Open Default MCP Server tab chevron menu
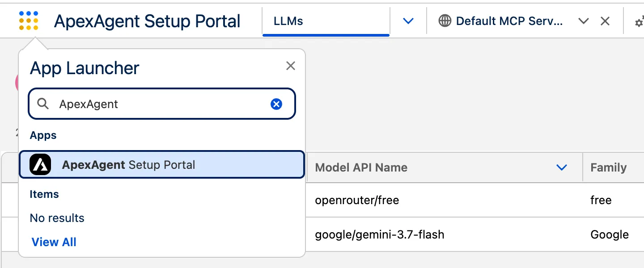The image size is (644, 268). [x=583, y=21]
